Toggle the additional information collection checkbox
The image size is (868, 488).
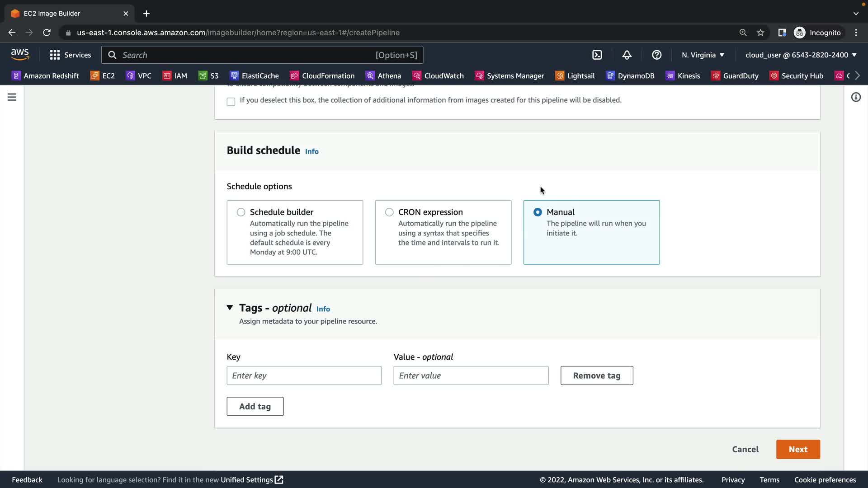coord(231,102)
